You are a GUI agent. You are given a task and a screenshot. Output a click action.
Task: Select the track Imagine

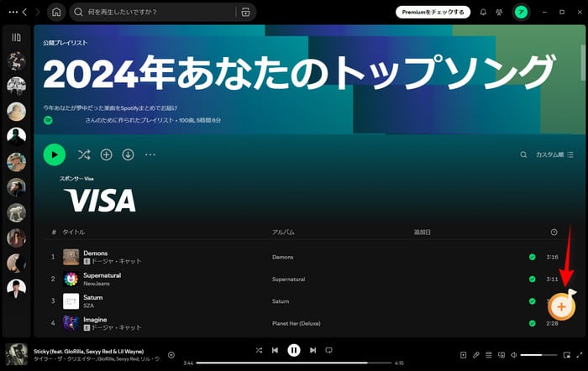coord(95,319)
